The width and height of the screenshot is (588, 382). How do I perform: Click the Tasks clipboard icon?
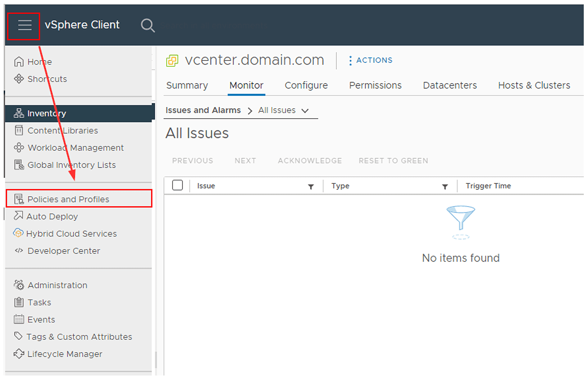tap(19, 302)
